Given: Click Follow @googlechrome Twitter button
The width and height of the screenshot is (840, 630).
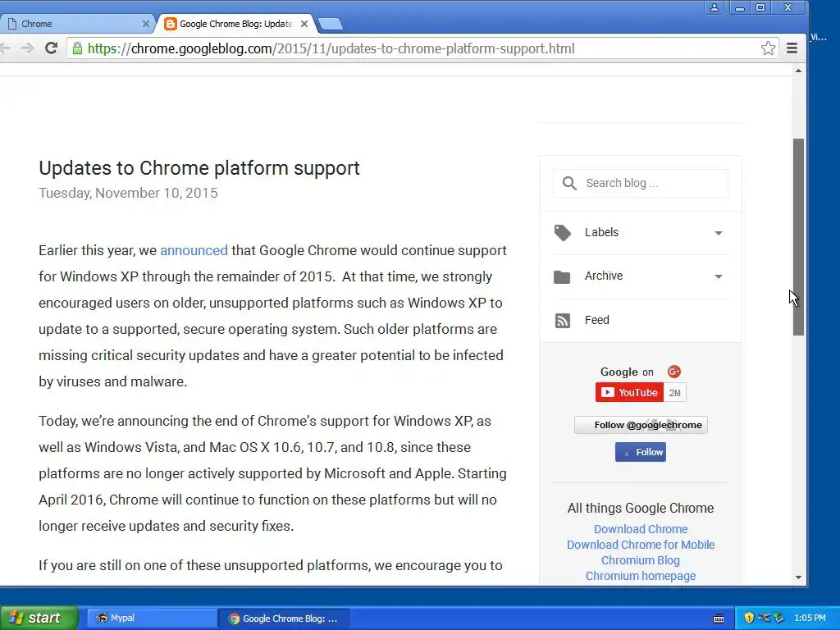Looking at the screenshot, I should pyautogui.click(x=641, y=425).
